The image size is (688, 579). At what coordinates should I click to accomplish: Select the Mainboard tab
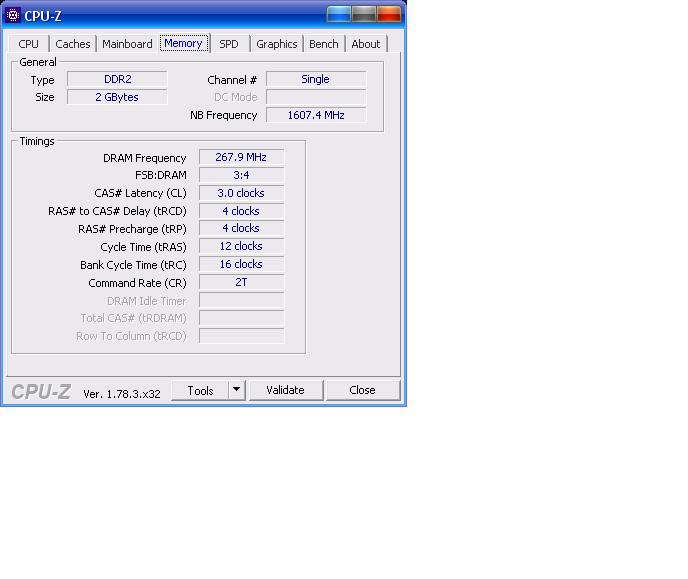point(127,44)
